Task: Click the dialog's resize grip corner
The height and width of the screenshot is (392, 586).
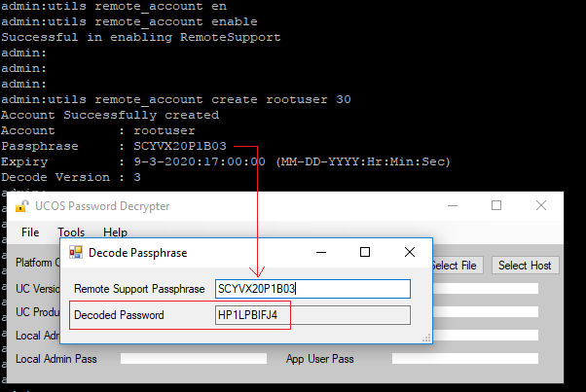Action: point(426,339)
